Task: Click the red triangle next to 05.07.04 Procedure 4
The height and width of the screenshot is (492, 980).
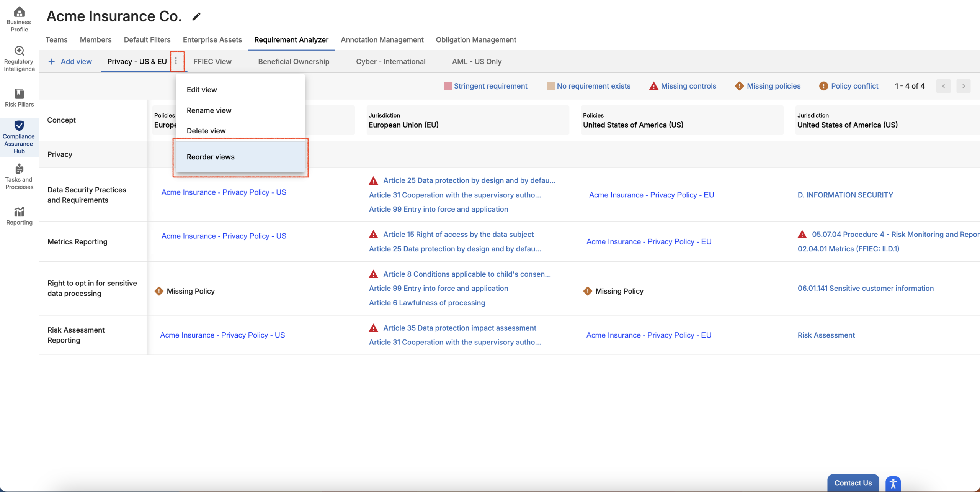Action: click(x=802, y=234)
